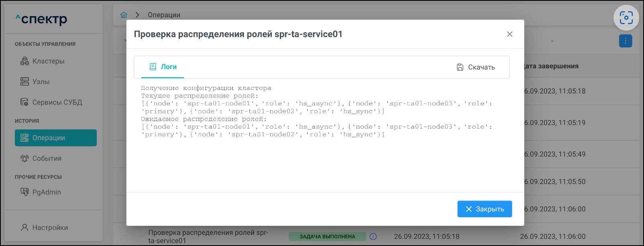Expand the breadcrumb chevron arrow
The height and width of the screenshot is (246, 644).
(x=137, y=15)
